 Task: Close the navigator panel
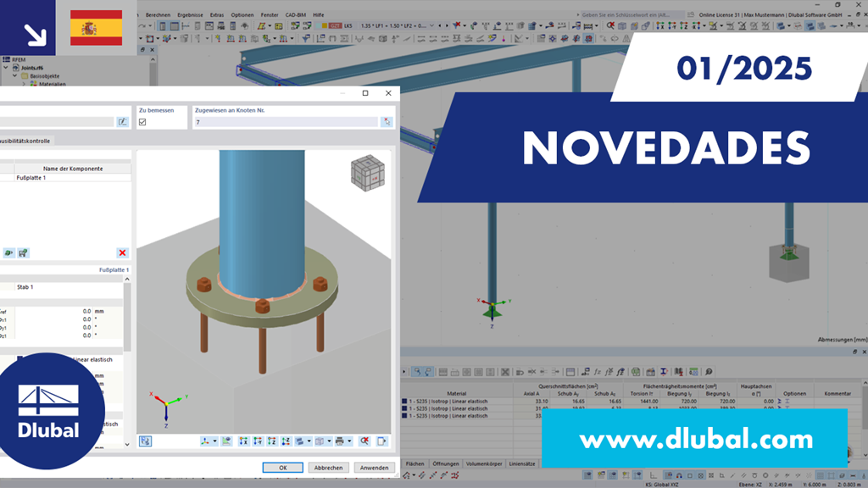(x=153, y=50)
